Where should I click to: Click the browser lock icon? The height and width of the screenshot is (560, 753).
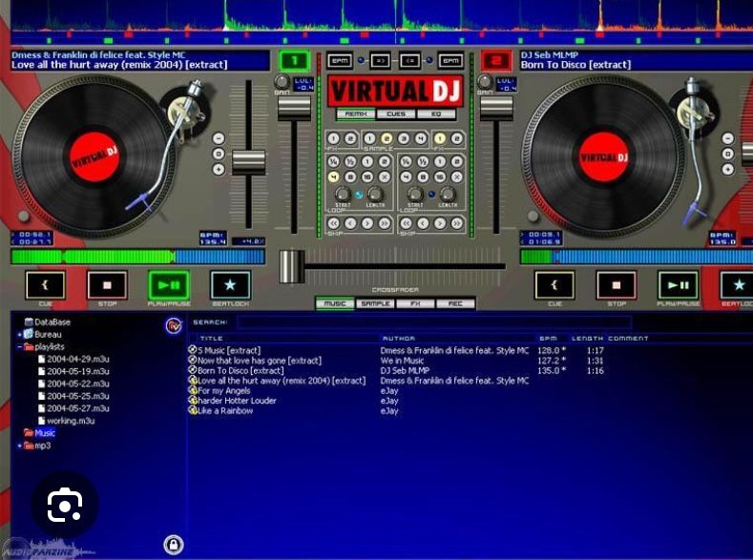tap(174, 545)
